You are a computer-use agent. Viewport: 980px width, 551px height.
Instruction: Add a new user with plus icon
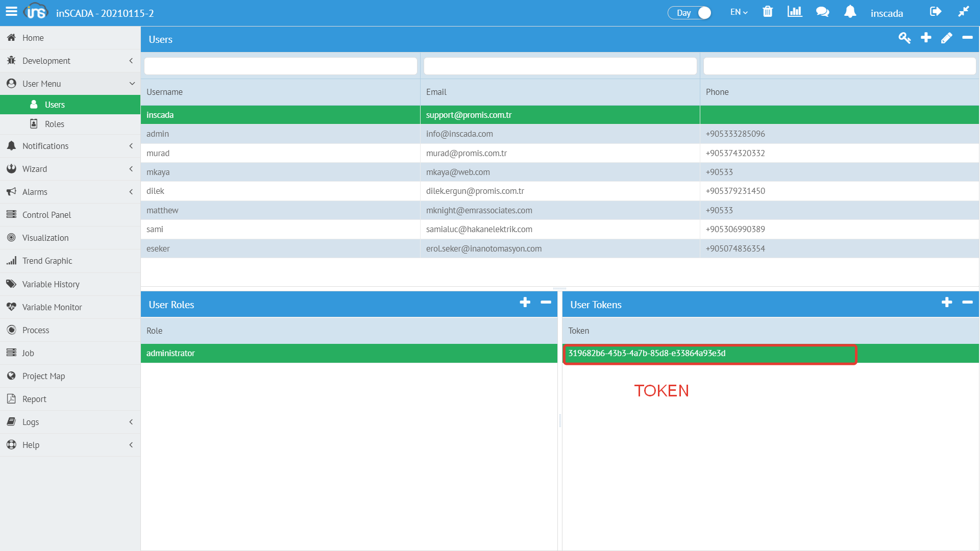click(x=926, y=38)
